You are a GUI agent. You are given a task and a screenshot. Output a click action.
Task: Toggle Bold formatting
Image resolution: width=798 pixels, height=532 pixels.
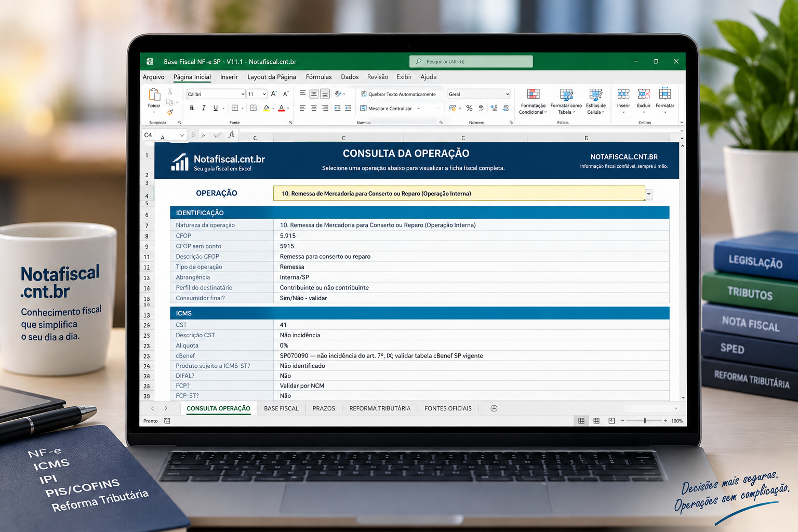click(x=192, y=108)
